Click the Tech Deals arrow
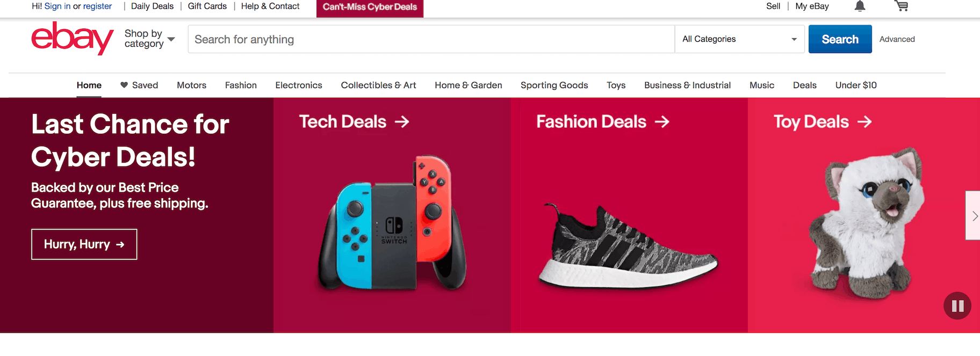The width and height of the screenshot is (980, 356). [402, 122]
